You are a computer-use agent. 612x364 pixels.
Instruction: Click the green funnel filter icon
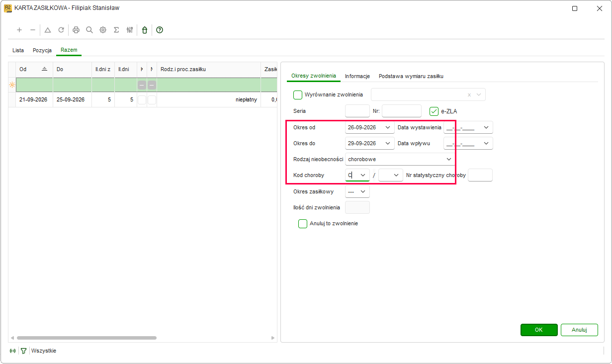pyautogui.click(x=23, y=351)
